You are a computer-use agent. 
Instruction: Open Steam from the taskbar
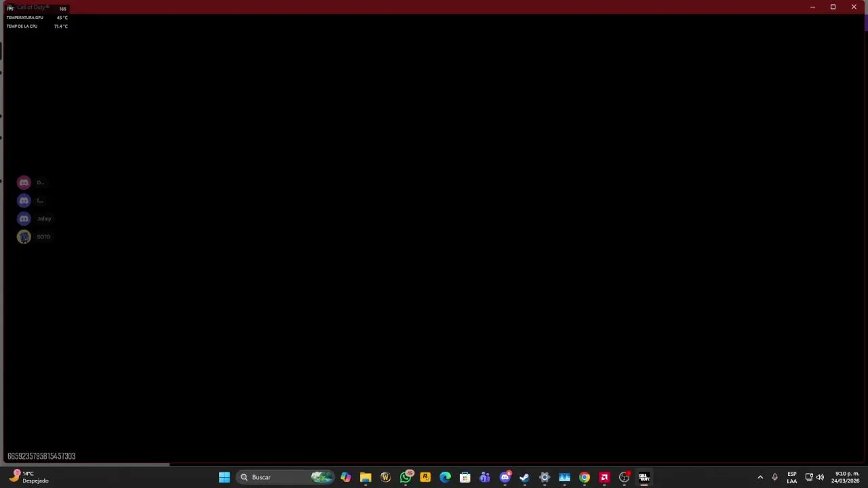[524, 477]
